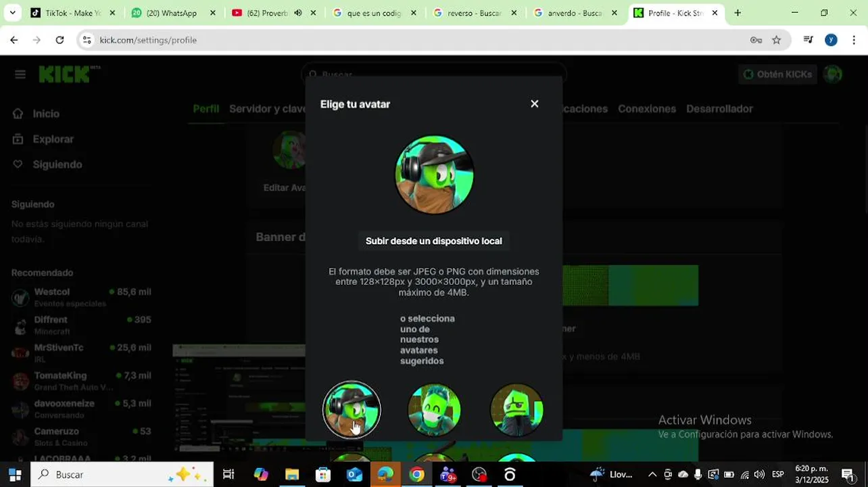
Task: Open clock showing 6:20 p. m.
Action: 811,475
